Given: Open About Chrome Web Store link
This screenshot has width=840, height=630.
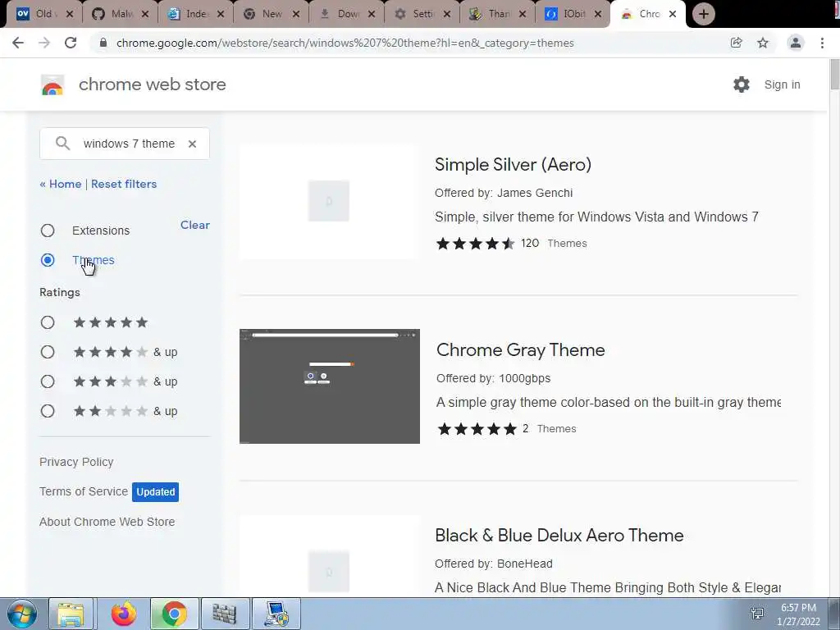Looking at the screenshot, I should coord(107,522).
